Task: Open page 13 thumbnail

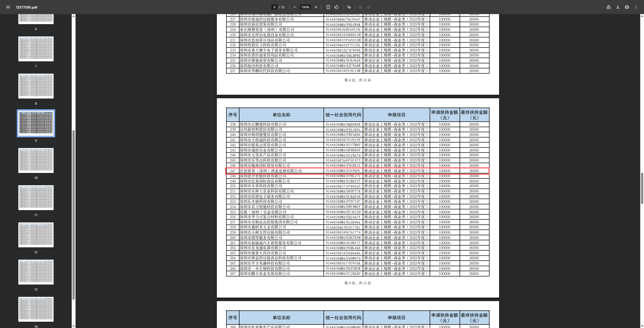Action: tap(36, 272)
